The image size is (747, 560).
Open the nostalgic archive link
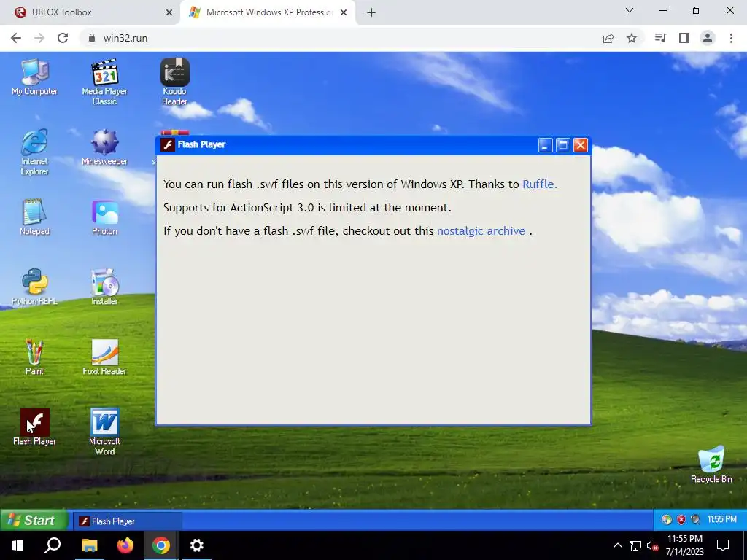tap(481, 231)
